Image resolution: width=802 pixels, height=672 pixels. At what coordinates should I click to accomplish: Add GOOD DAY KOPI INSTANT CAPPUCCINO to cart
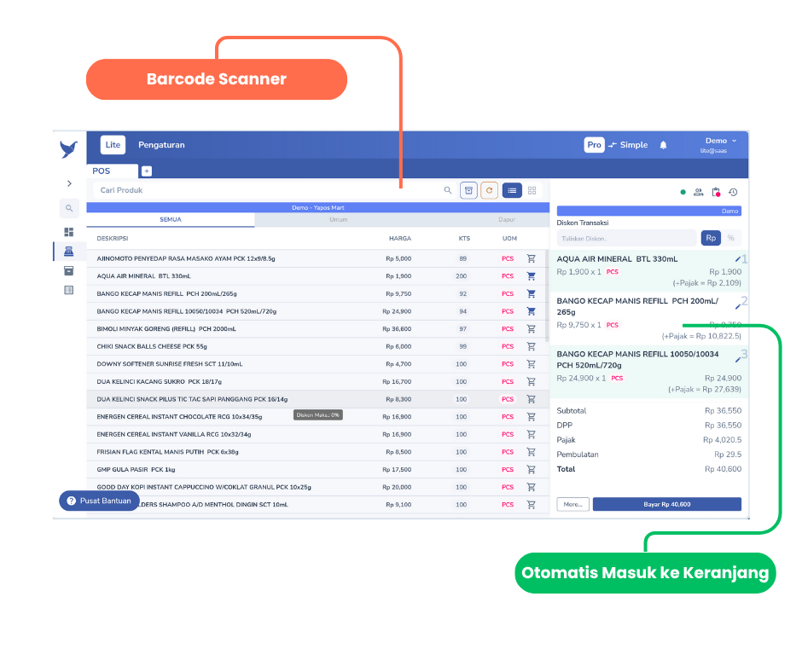pos(531,487)
